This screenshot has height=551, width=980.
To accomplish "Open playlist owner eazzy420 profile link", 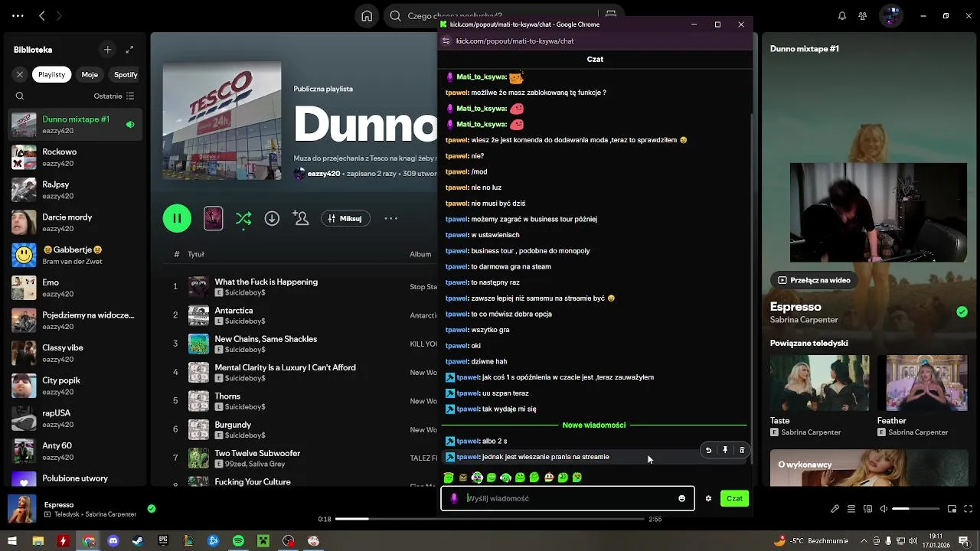I will tap(323, 174).
